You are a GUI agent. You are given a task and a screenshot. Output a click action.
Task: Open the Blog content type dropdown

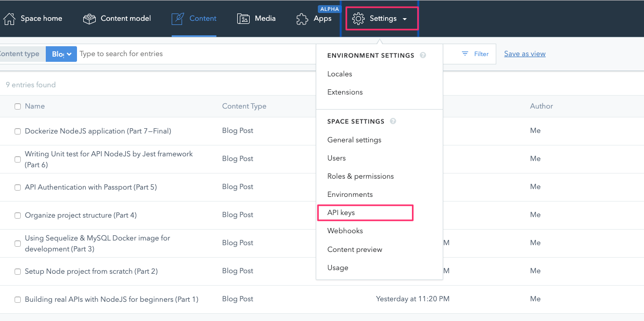click(x=61, y=53)
